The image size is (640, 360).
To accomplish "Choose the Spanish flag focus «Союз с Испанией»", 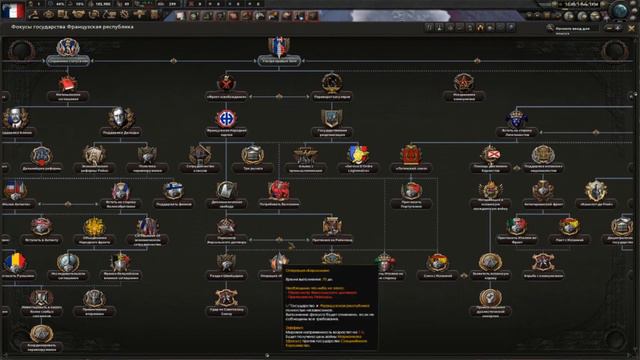I will tap(437, 267).
